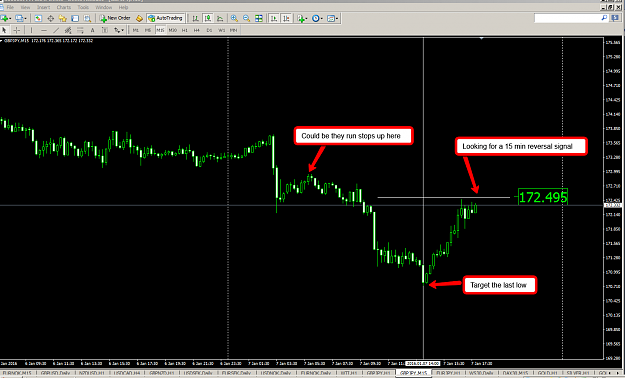Zoom out on the chart
The width and height of the screenshot is (625, 378).
click(247, 18)
